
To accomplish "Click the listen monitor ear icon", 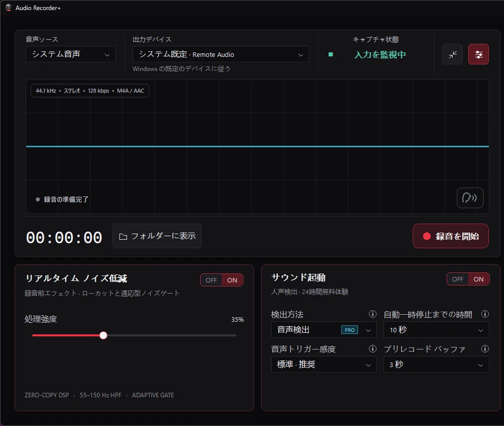I will (470, 198).
